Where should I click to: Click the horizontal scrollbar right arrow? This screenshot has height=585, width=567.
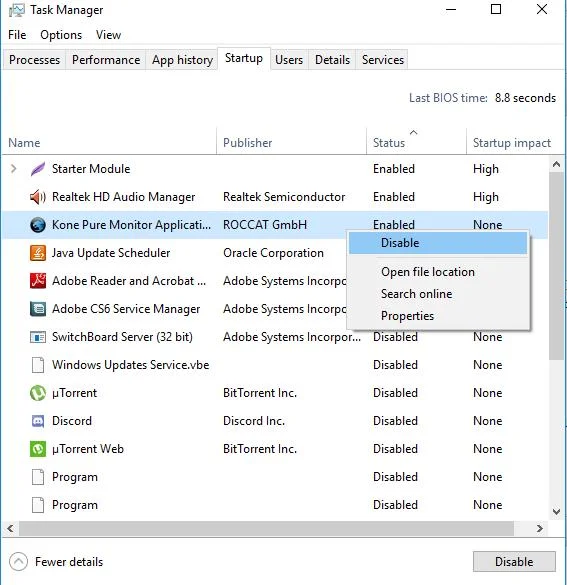pos(539,529)
